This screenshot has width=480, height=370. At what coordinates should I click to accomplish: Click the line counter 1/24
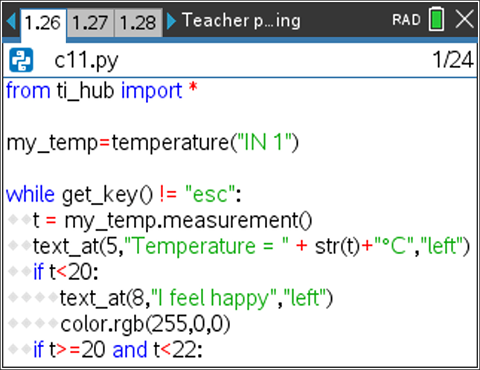click(453, 60)
